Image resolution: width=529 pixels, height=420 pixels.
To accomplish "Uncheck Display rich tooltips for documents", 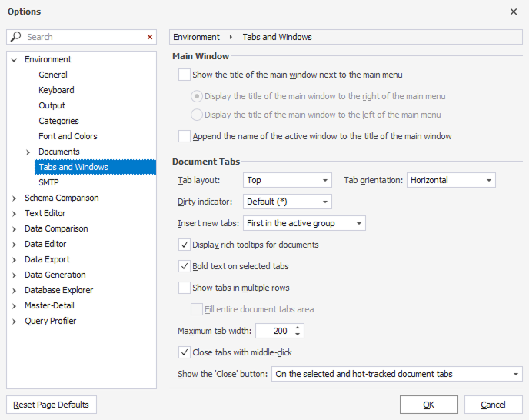I will (185, 245).
